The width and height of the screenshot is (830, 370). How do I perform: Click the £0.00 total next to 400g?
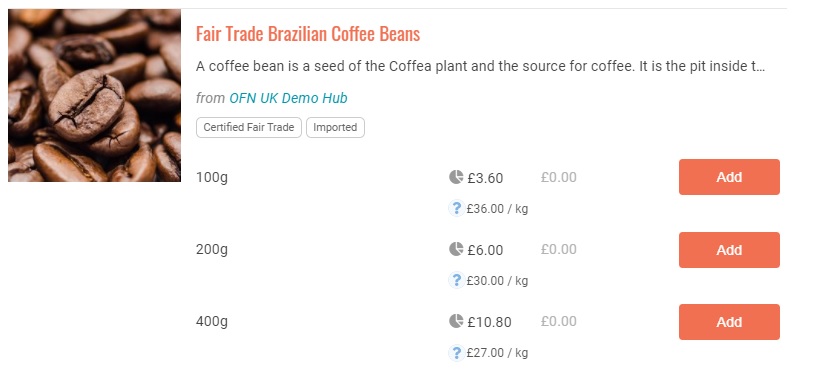(558, 321)
